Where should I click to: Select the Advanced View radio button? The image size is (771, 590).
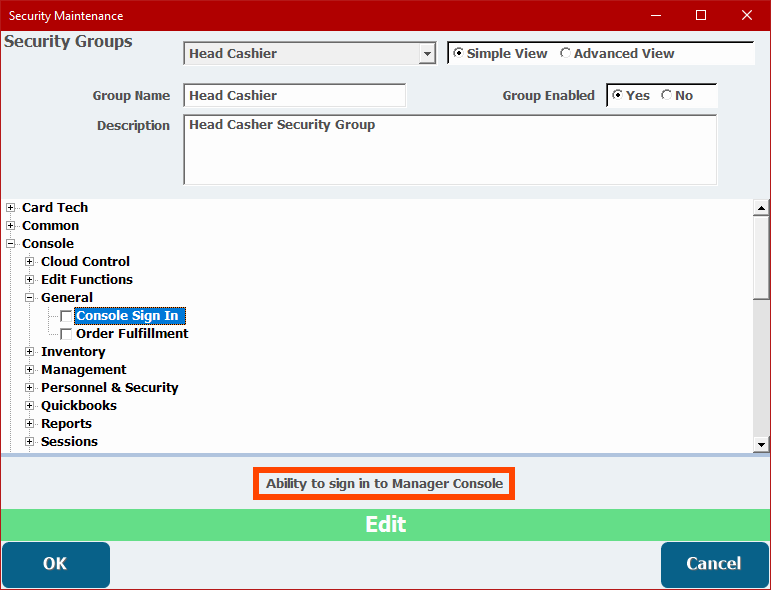click(x=566, y=54)
